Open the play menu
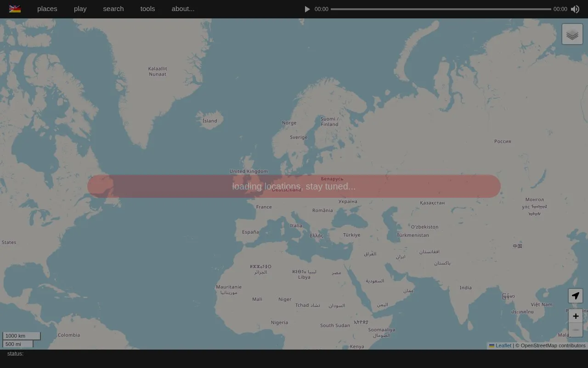Image resolution: width=588 pixels, height=368 pixels. pyautogui.click(x=80, y=9)
